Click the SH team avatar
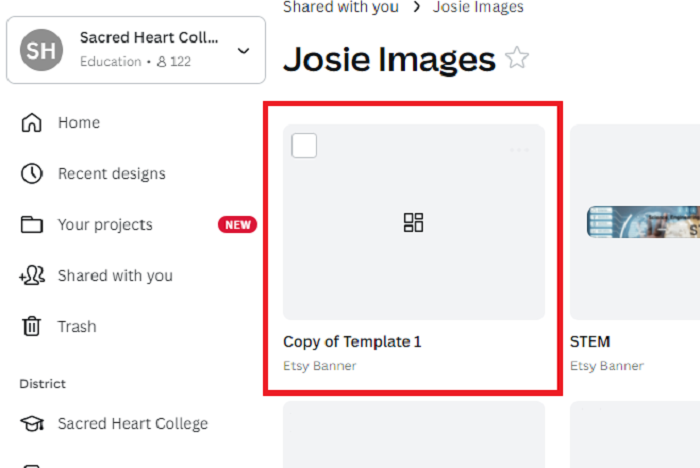The height and width of the screenshot is (468, 700). 42,50
